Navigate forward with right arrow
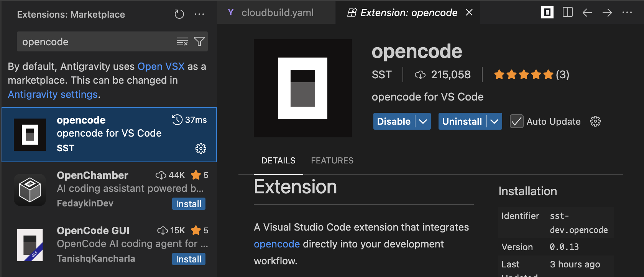Viewport: 644px width, 277px height. coord(607,13)
